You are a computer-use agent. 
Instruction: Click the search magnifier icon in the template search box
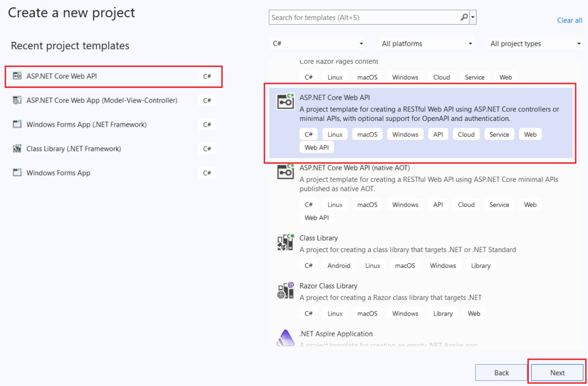[464, 17]
